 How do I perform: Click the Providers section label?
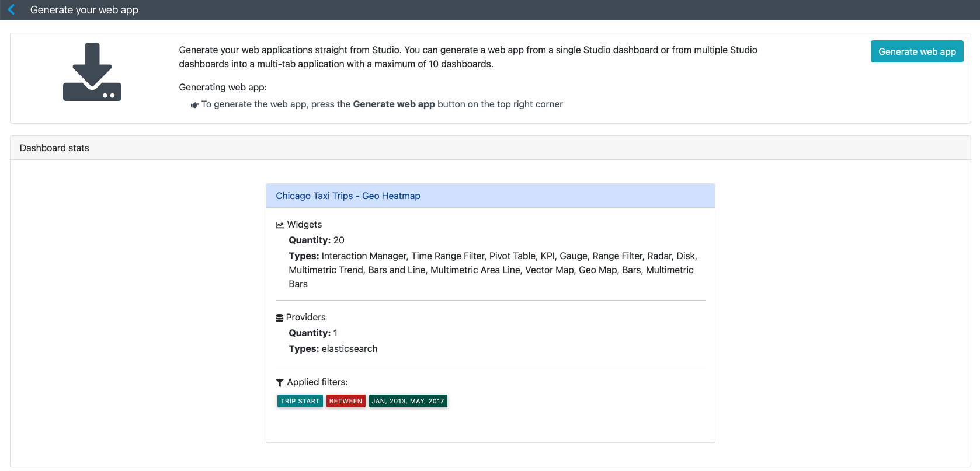[305, 318]
